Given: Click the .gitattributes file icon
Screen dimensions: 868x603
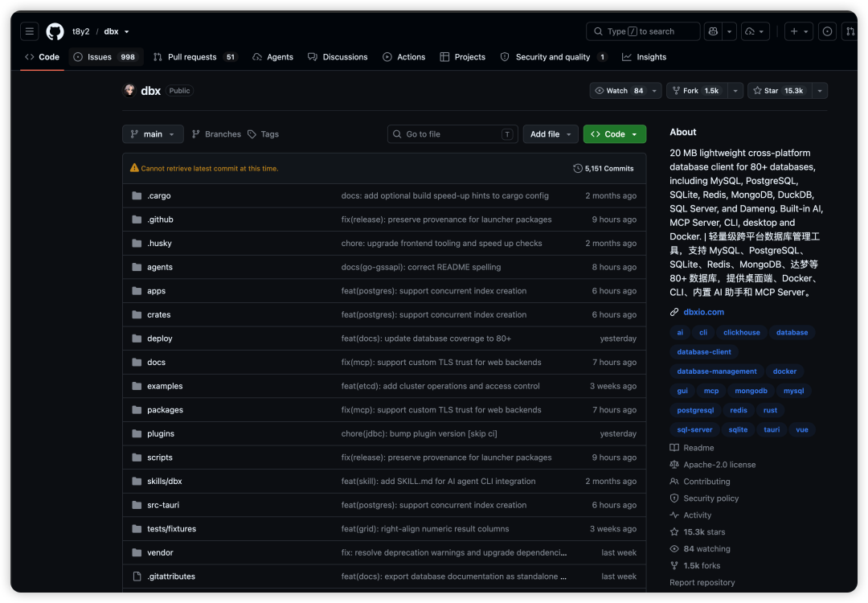Looking at the screenshot, I should coord(137,576).
